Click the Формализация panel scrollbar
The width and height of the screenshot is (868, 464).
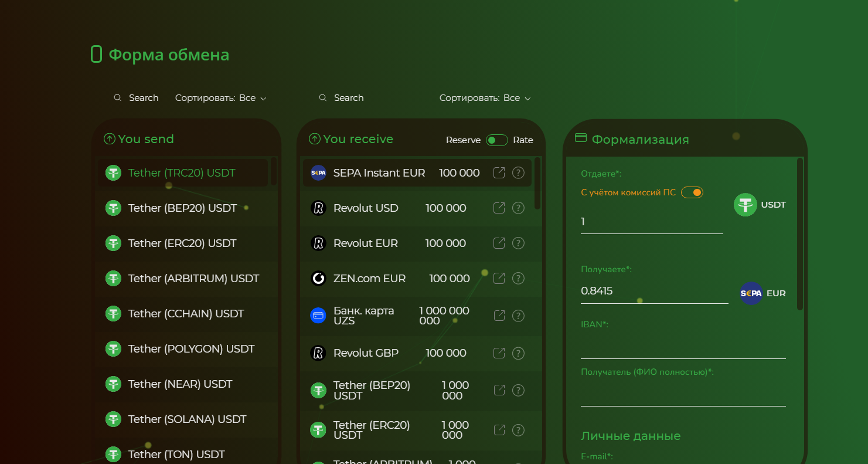[800, 233]
